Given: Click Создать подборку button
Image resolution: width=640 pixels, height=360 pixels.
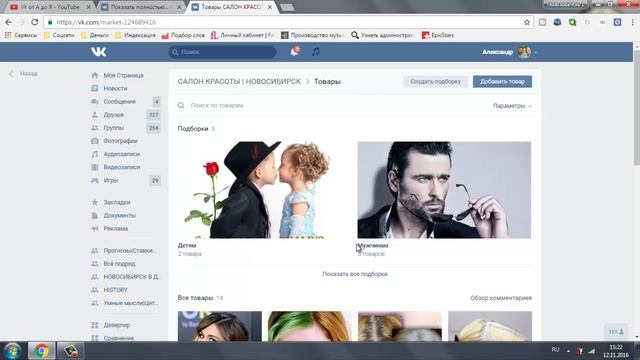Looking at the screenshot, I should click(x=436, y=82).
